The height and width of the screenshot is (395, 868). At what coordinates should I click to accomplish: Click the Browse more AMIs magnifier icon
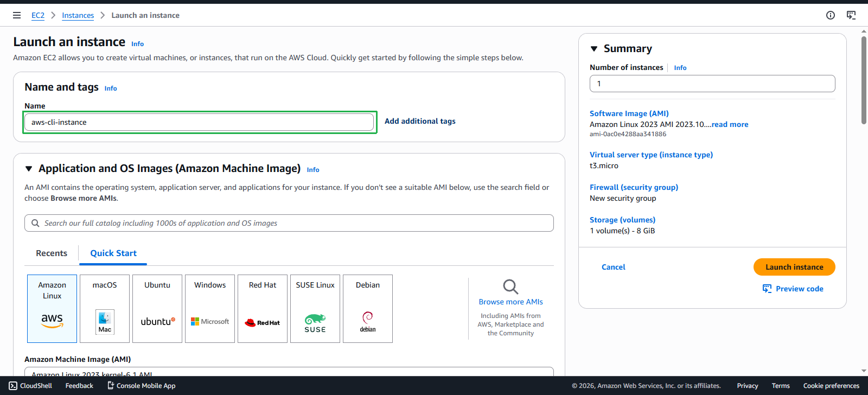(x=510, y=286)
